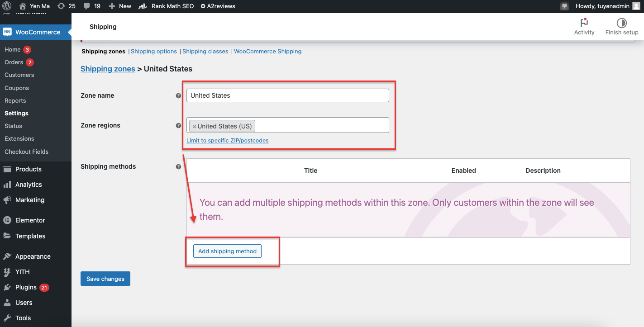This screenshot has width=644, height=327.
Task: Switch to the Shipping classes tab
Action: click(x=205, y=51)
